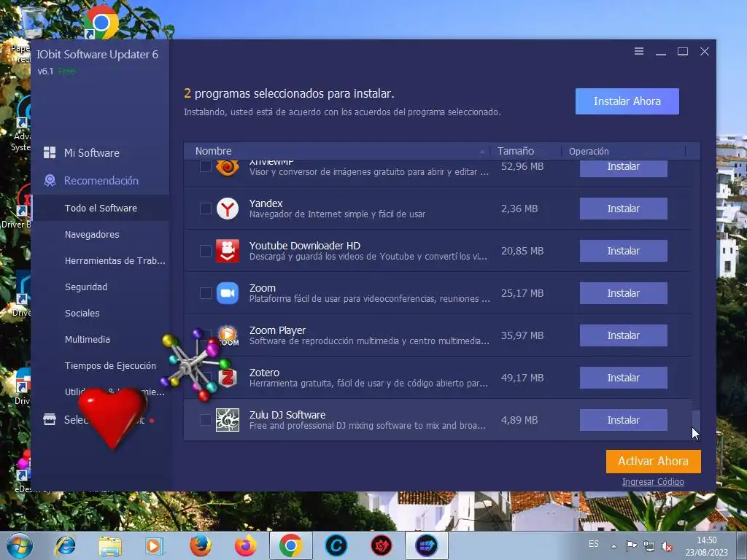Select the Tiempos de Ejecución category
747x560 pixels.
tap(110, 365)
